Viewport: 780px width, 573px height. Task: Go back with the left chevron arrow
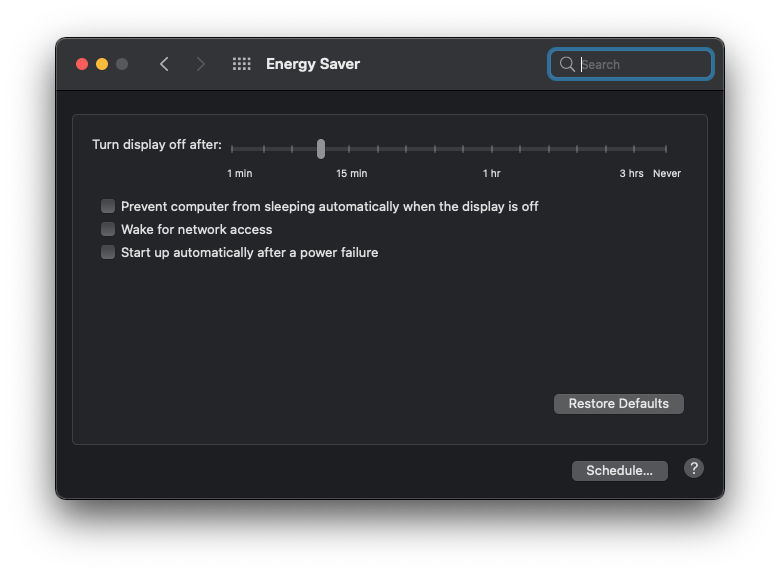[164, 64]
